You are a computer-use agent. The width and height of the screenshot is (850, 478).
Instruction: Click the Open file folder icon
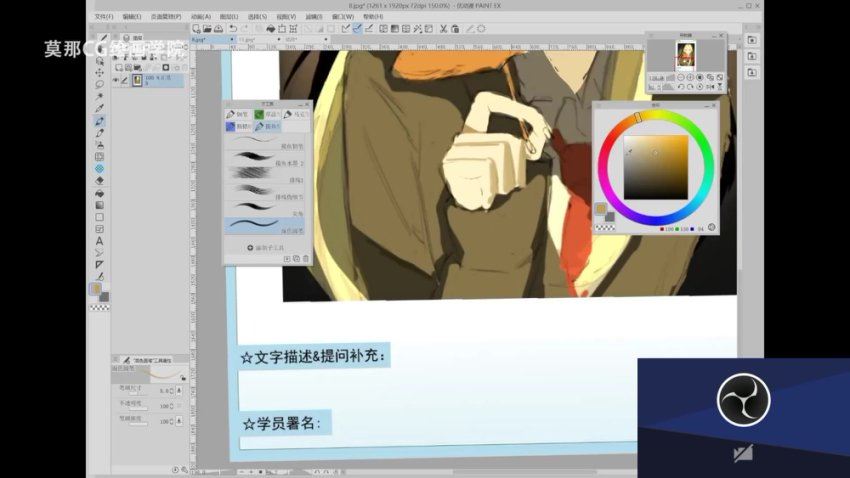point(207,29)
